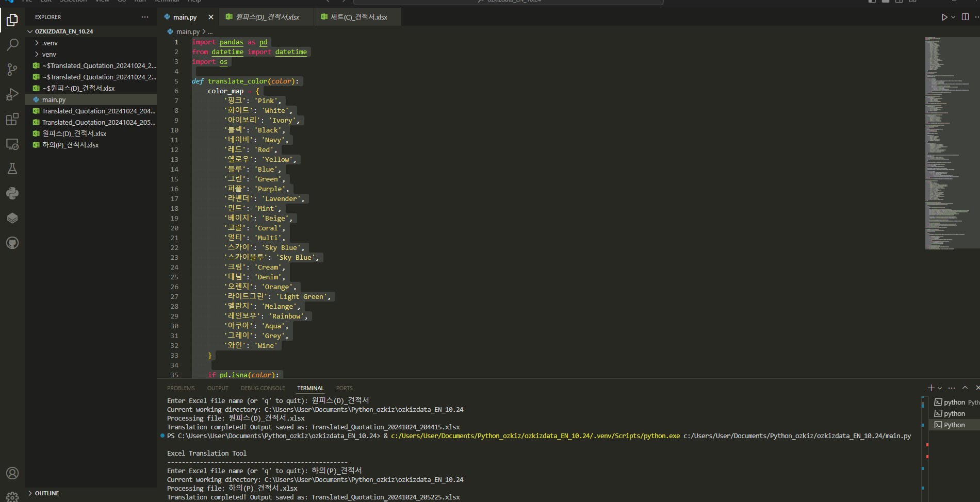Click line number 20 in the gutter
The width and height of the screenshot is (980, 502).
(174, 228)
